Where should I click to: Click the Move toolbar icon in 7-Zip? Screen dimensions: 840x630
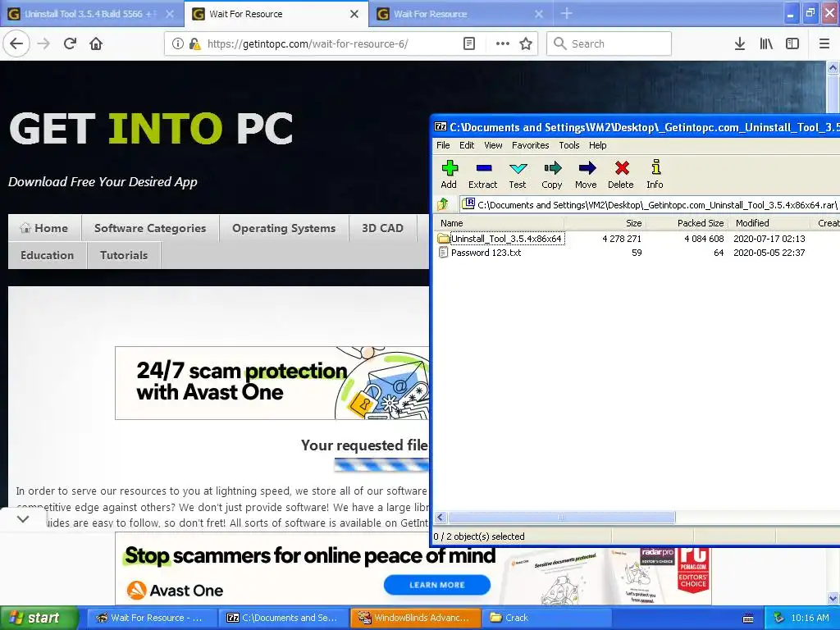point(586,175)
